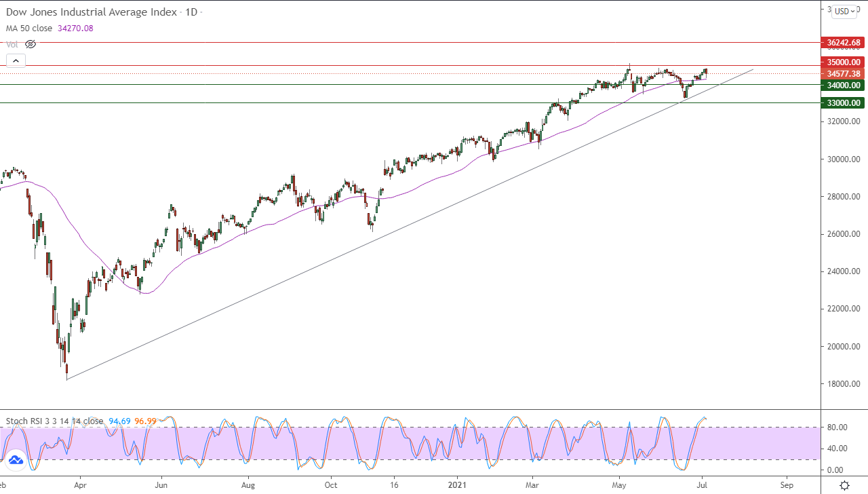
Task: Click the Apr label on the time axis
Action: click(x=80, y=486)
